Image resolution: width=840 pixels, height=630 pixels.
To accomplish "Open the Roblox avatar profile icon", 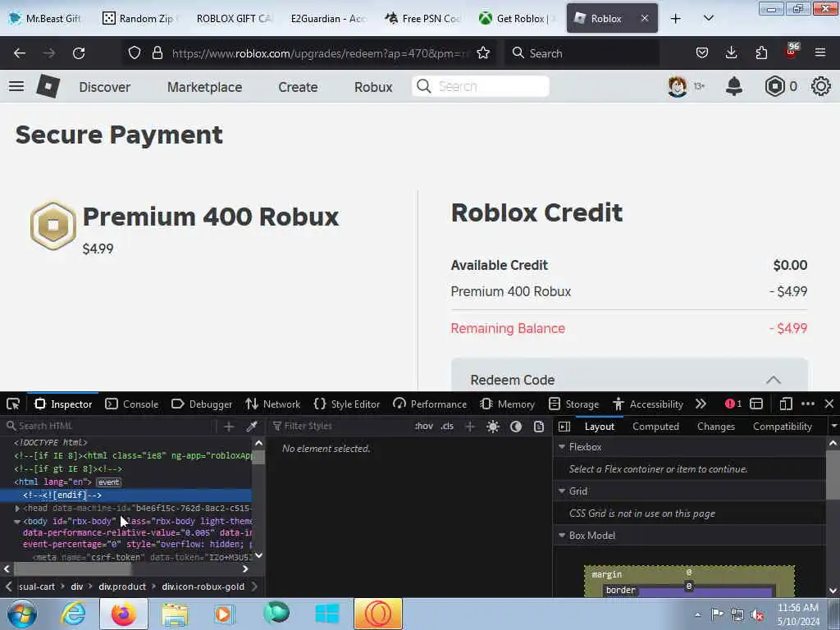I will click(677, 86).
